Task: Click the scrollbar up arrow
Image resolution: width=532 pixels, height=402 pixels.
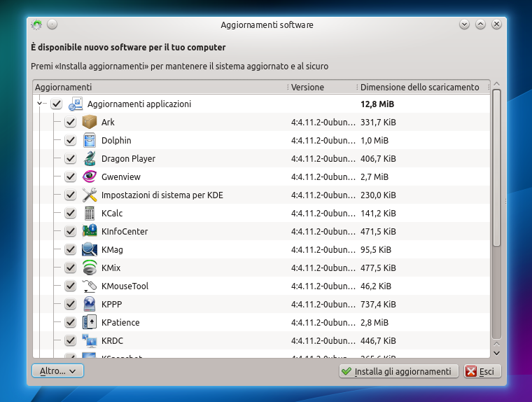Action: 497,84
